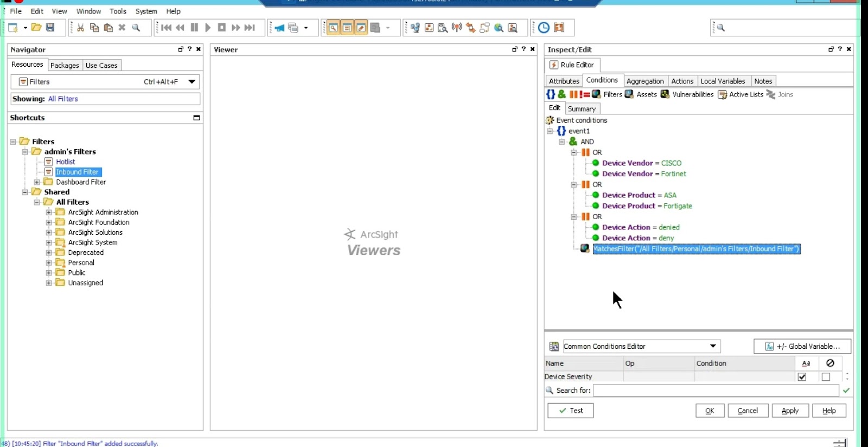This screenshot has width=868, height=447.
Task: Insert a NOT operator with red != icon
Action: (x=584, y=94)
